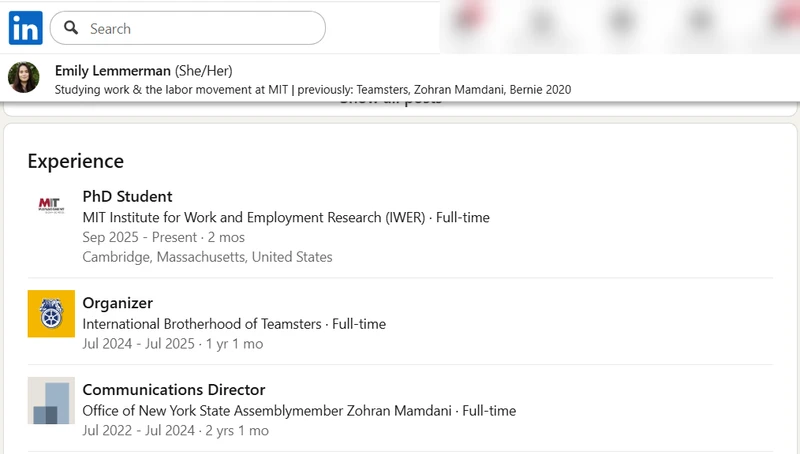Click the placeholder logo beside Communications Director
This screenshot has width=800, height=454.
pyautogui.click(x=51, y=400)
